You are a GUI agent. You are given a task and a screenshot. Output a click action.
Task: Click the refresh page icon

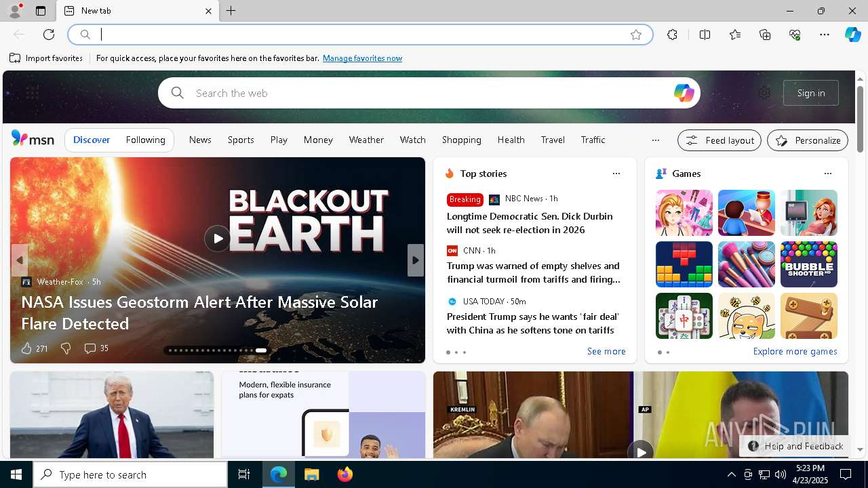click(x=49, y=35)
